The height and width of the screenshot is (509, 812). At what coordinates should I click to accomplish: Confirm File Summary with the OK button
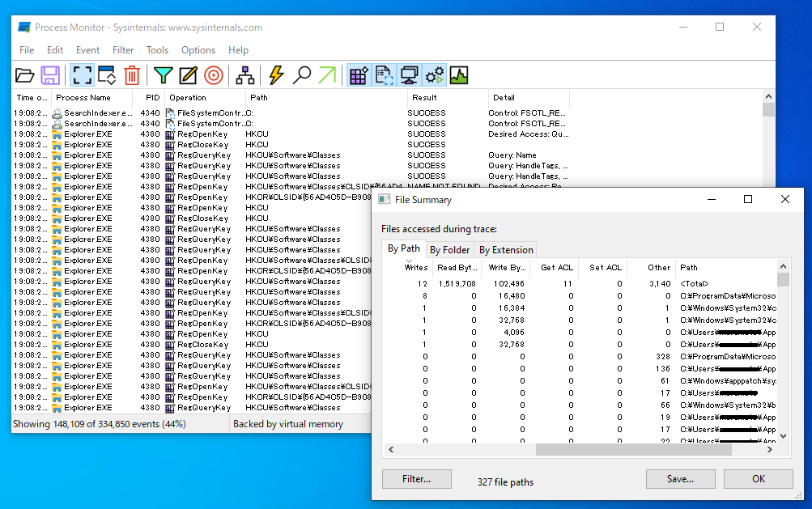[x=759, y=479]
